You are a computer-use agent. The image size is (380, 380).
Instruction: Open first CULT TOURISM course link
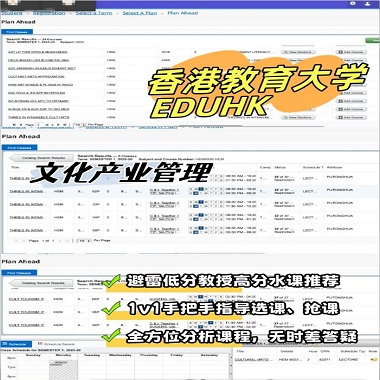tap(27, 299)
